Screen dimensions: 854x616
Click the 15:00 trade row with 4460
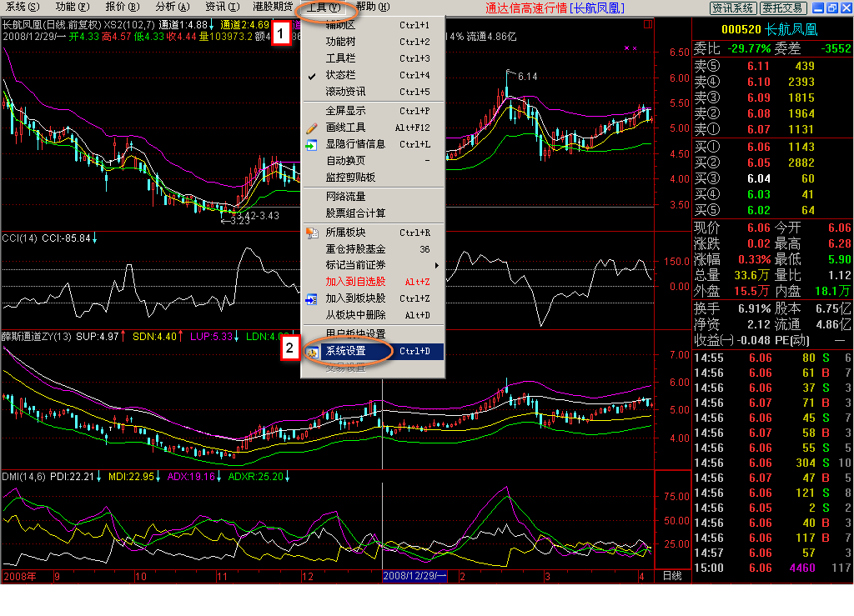772,568
